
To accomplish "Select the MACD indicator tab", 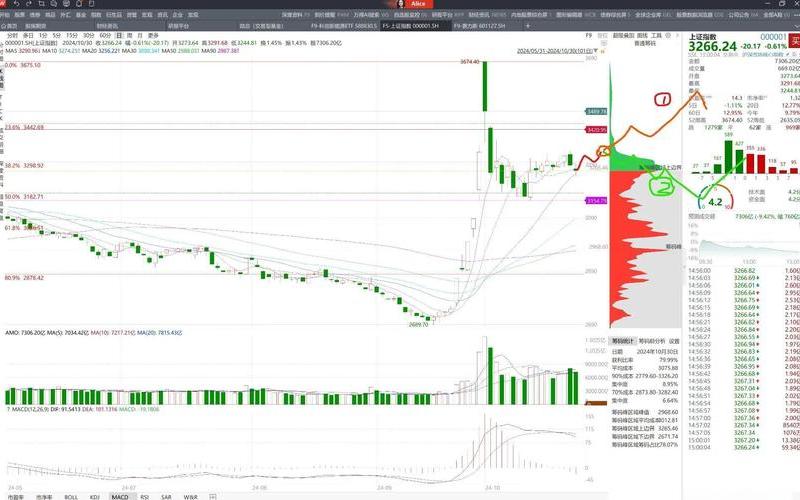I will [x=120, y=496].
